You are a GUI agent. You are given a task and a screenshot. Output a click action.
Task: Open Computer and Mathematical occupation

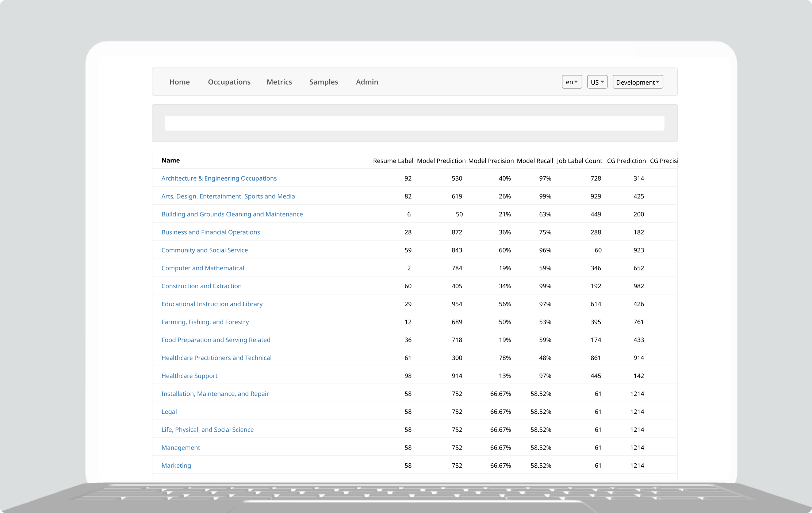[203, 268]
